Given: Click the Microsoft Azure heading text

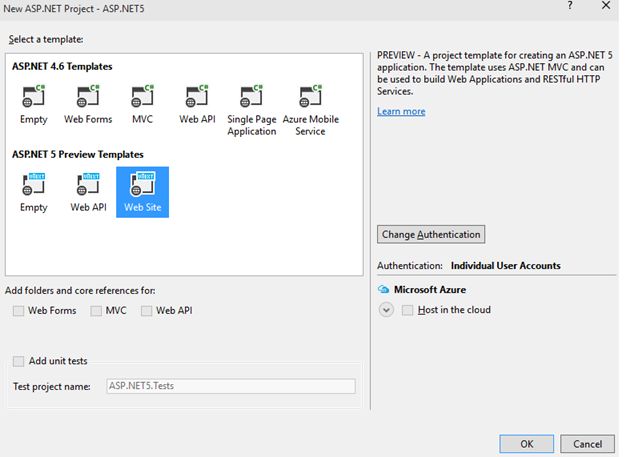Looking at the screenshot, I should (x=430, y=289).
